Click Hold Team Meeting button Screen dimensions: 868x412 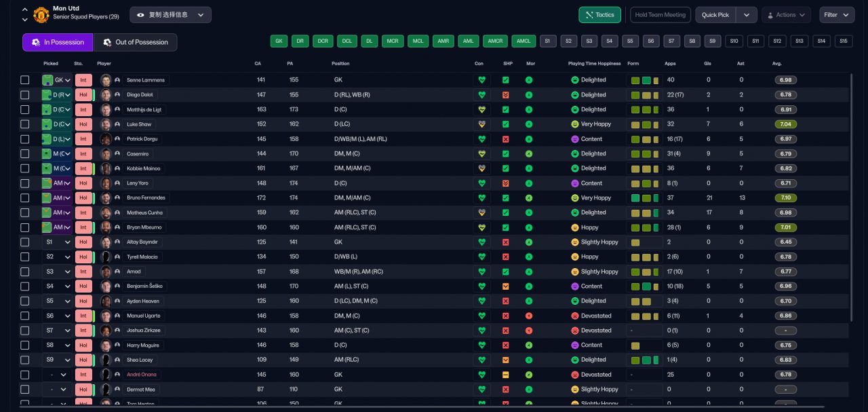point(660,15)
